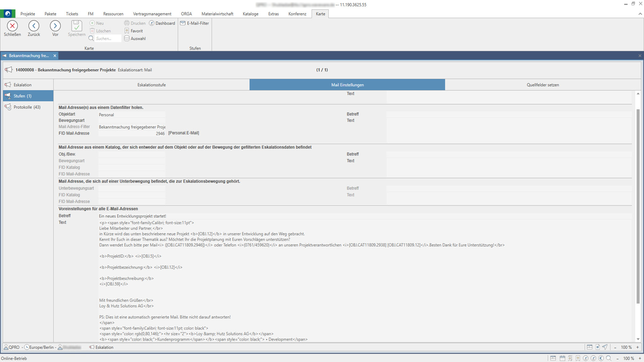
Task: Select Eskalation in the left sidebar
Action: pos(22,85)
